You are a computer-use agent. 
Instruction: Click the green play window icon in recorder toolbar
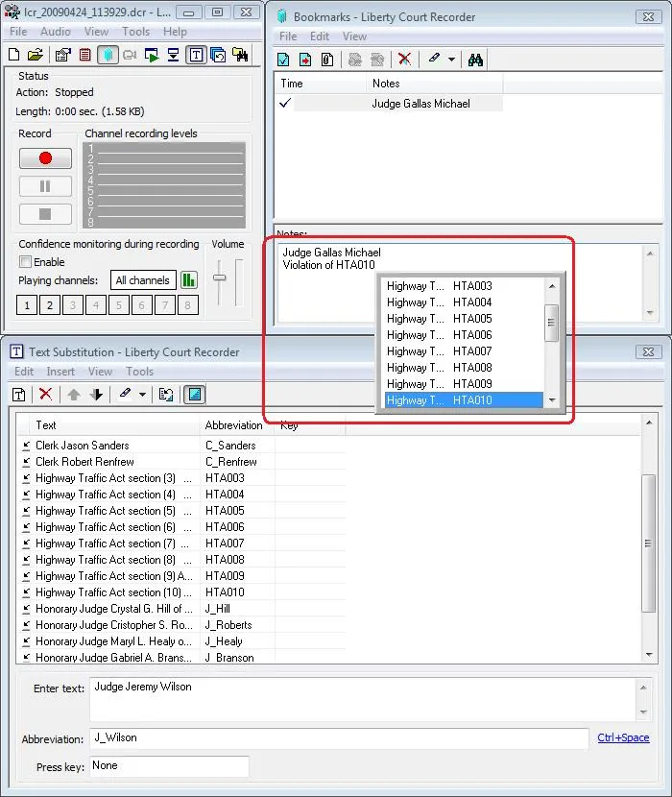pyautogui.click(x=151, y=55)
